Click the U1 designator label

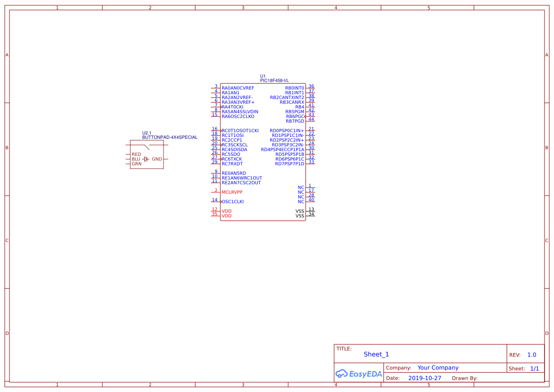click(263, 76)
